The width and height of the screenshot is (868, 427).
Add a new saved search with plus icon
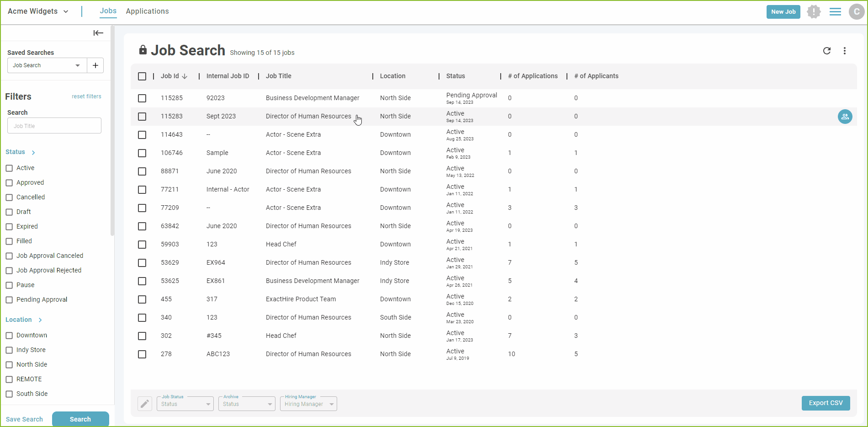click(95, 65)
